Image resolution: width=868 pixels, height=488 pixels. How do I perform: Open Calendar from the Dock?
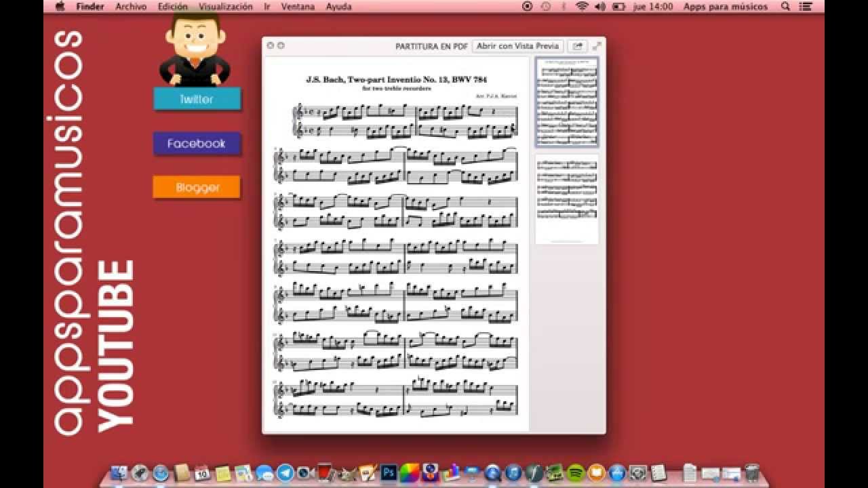coord(201,473)
